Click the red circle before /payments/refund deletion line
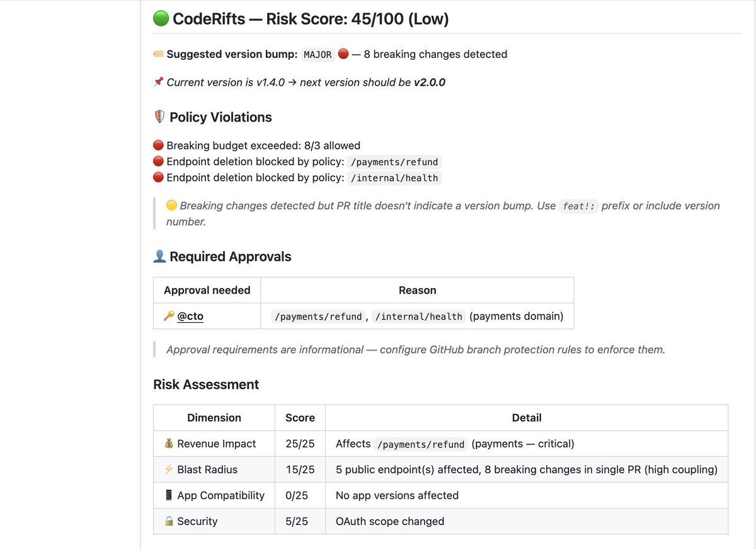Viewport: 756px width, 549px height. click(159, 161)
